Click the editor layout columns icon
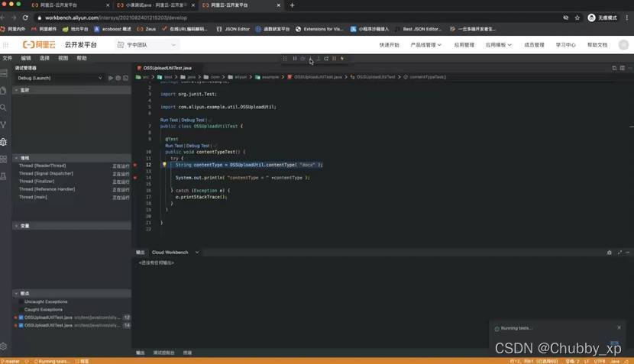This screenshot has width=634, height=364. tap(623, 68)
